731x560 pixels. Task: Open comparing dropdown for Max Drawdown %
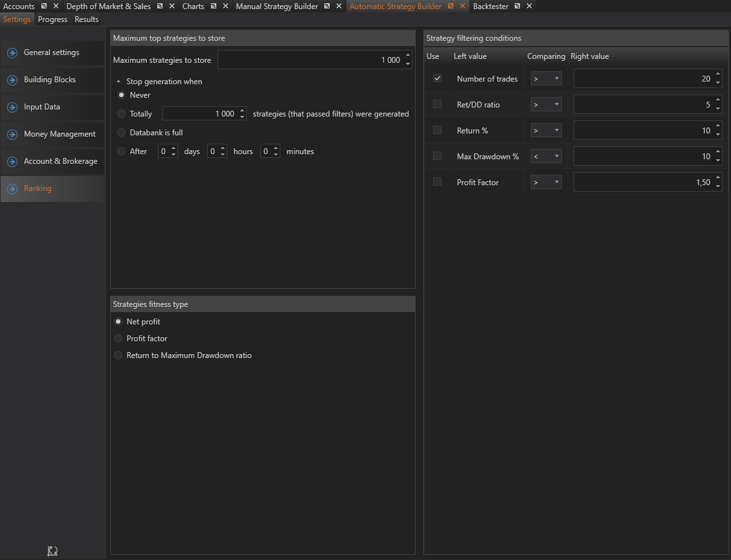[x=546, y=157]
